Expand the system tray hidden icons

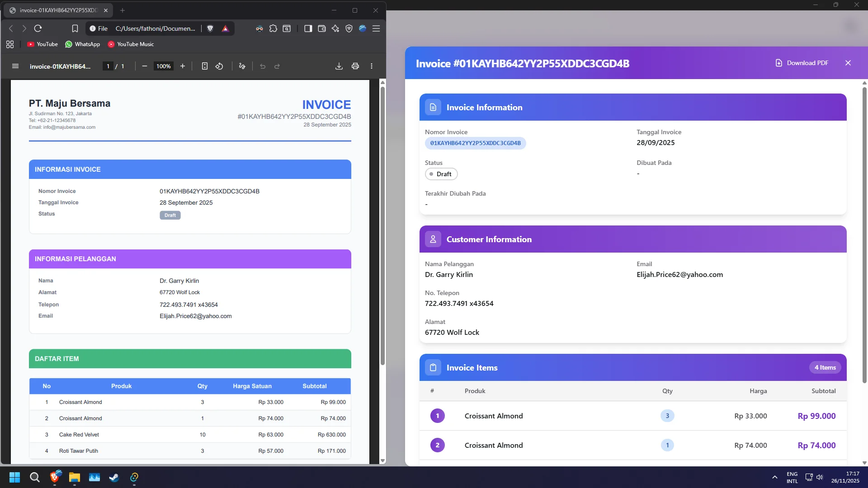coord(775,477)
